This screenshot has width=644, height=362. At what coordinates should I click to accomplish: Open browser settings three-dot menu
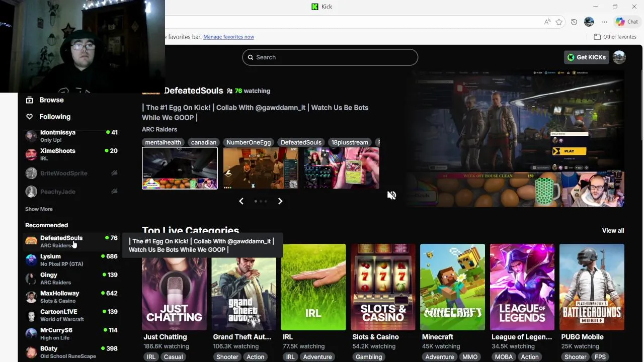pos(604,22)
